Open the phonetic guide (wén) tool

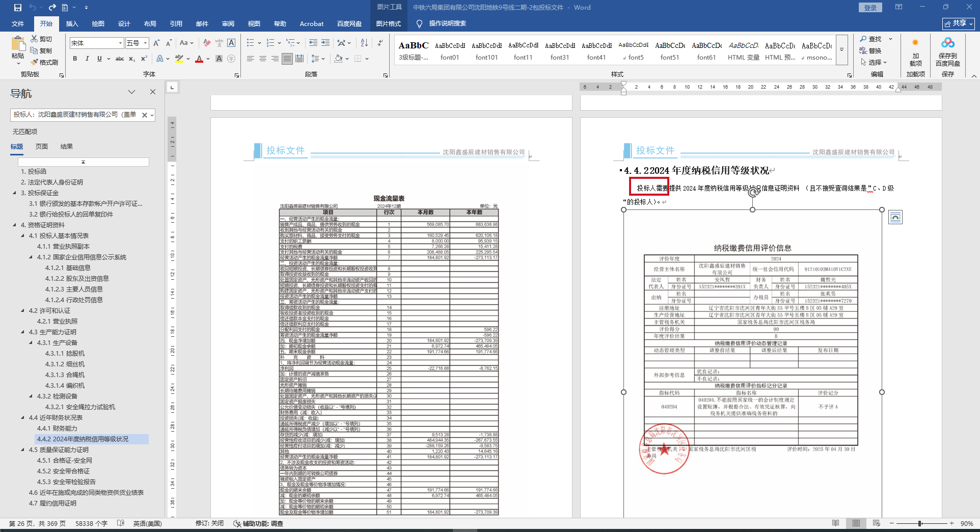219,43
